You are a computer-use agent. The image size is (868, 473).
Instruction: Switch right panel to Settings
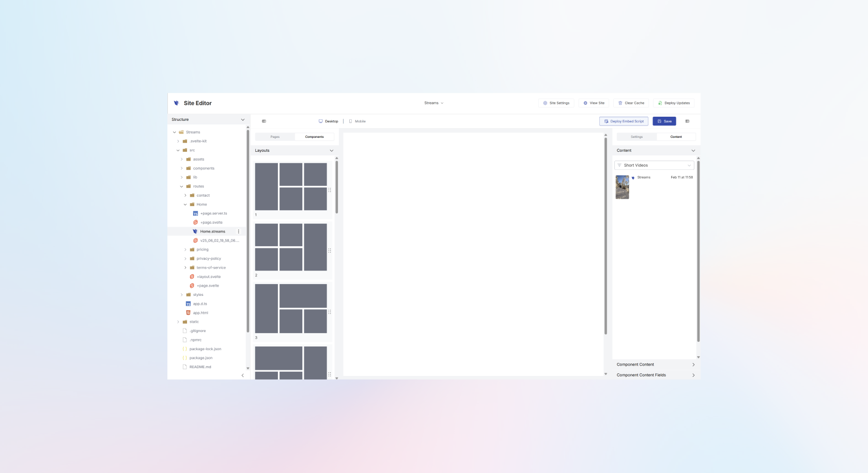[637, 136]
